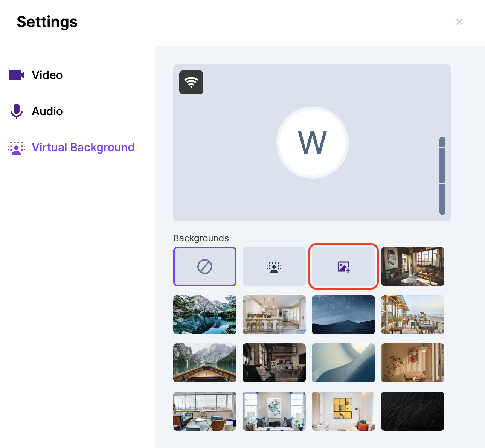Choose the beachside cafe background image
Screen dimensions: 485x448
click(x=412, y=315)
